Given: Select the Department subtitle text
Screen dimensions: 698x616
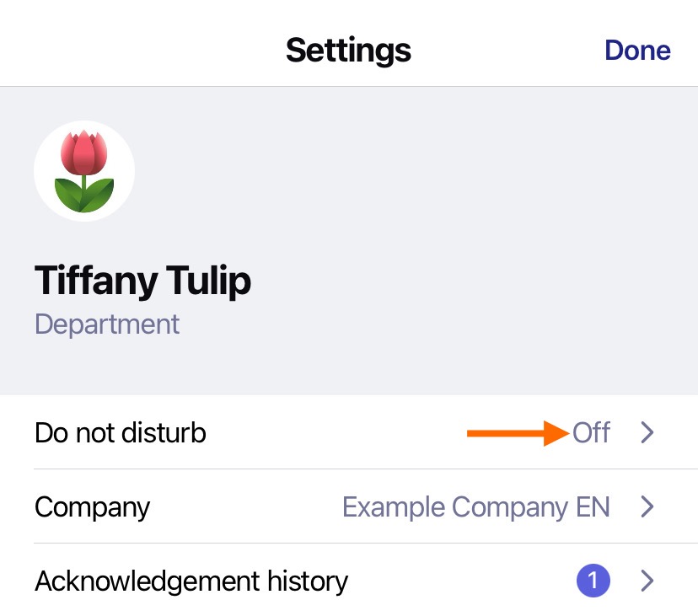Looking at the screenshot, I should (107, 324).
